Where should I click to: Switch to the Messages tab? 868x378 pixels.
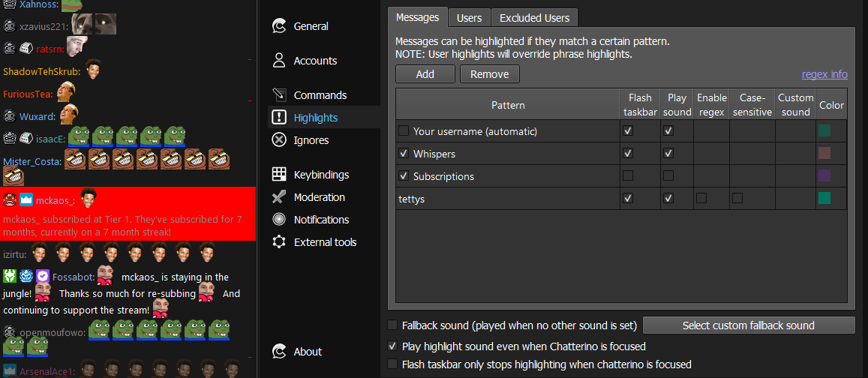(x=417, y=17)
